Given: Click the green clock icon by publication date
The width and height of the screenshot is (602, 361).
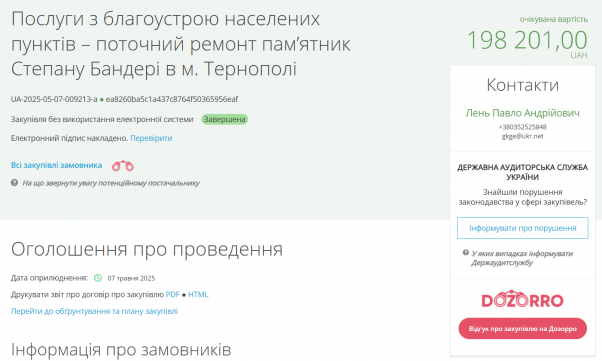Looking at the screenshot, I should coord(98,278).
